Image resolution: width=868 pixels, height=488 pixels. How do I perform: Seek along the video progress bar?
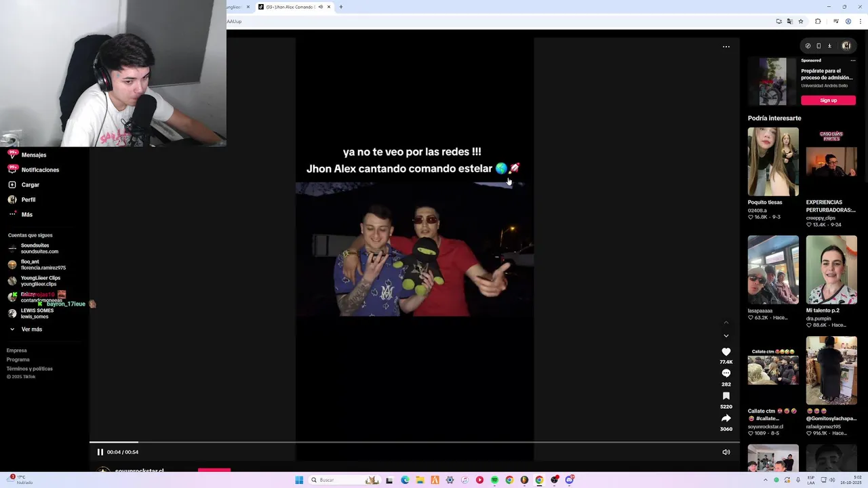414,443
